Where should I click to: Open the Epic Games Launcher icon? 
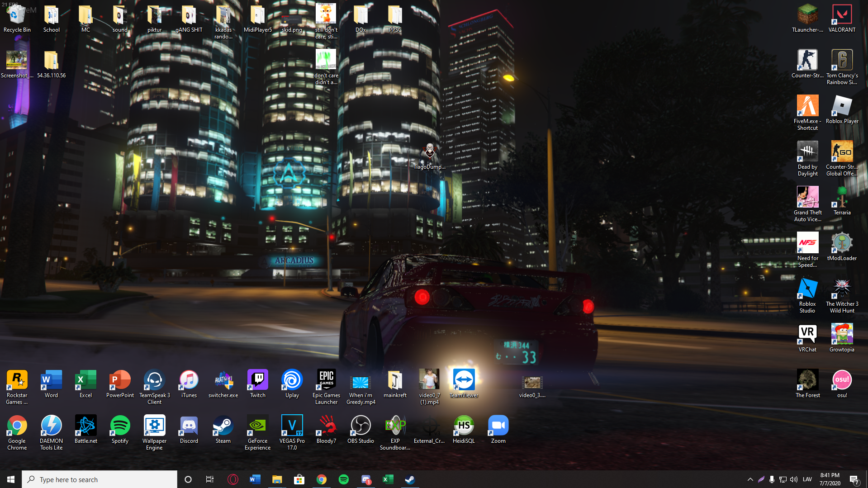click(x=327, y=387)
